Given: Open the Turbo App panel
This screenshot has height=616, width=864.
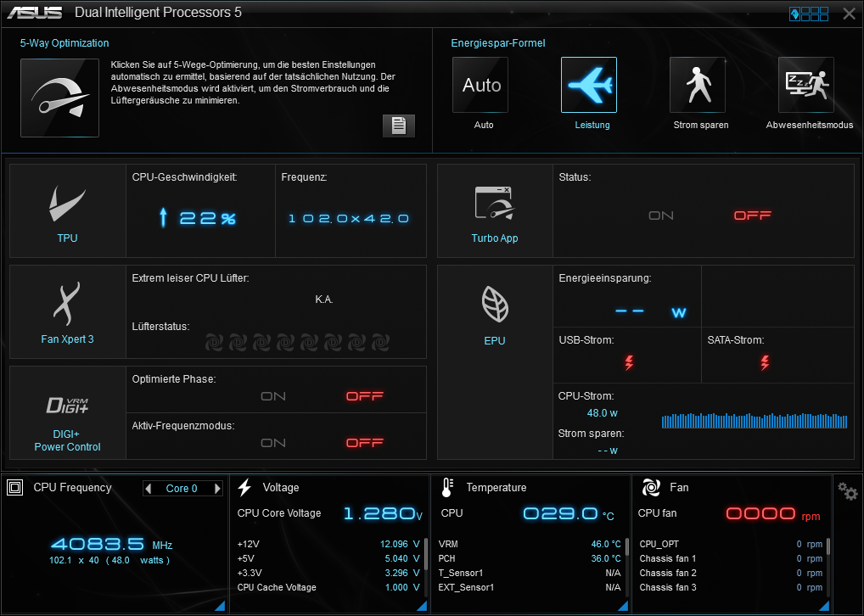Looking at the screenshot, I should pyautogui.click(x=495, y=210).
